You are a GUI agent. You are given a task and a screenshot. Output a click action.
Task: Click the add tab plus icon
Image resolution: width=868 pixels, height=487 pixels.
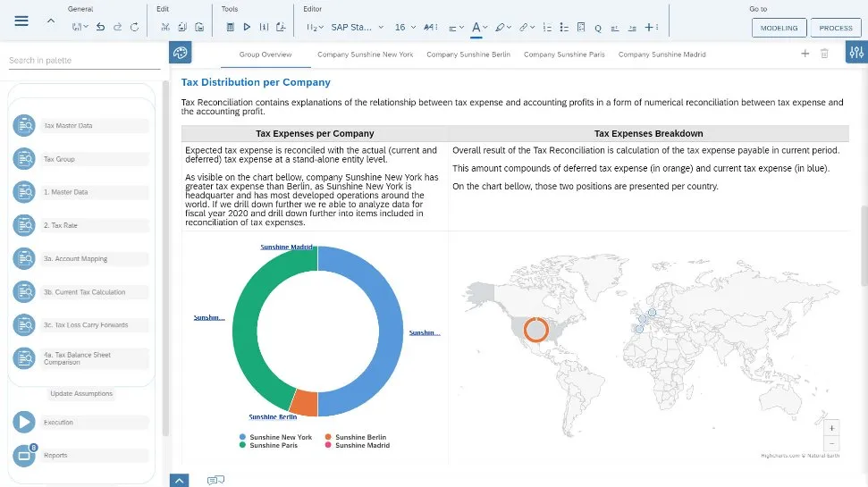[805, 54]
